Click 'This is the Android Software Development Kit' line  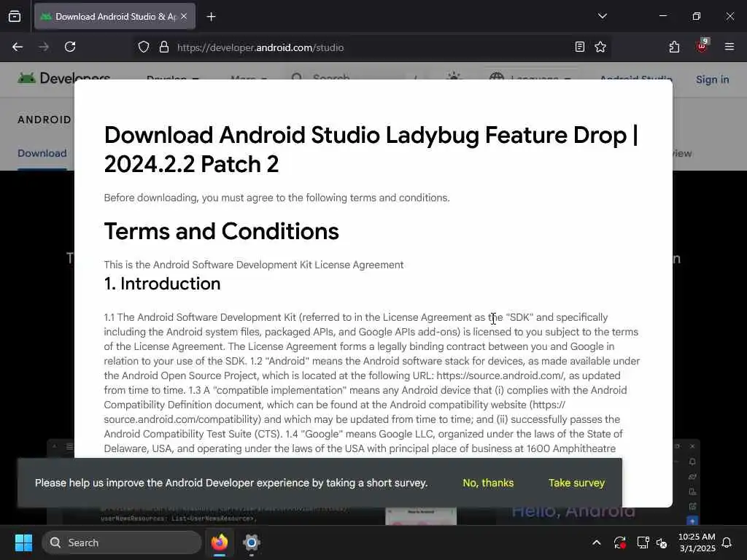pyautogui.click(x=254, y=265)
